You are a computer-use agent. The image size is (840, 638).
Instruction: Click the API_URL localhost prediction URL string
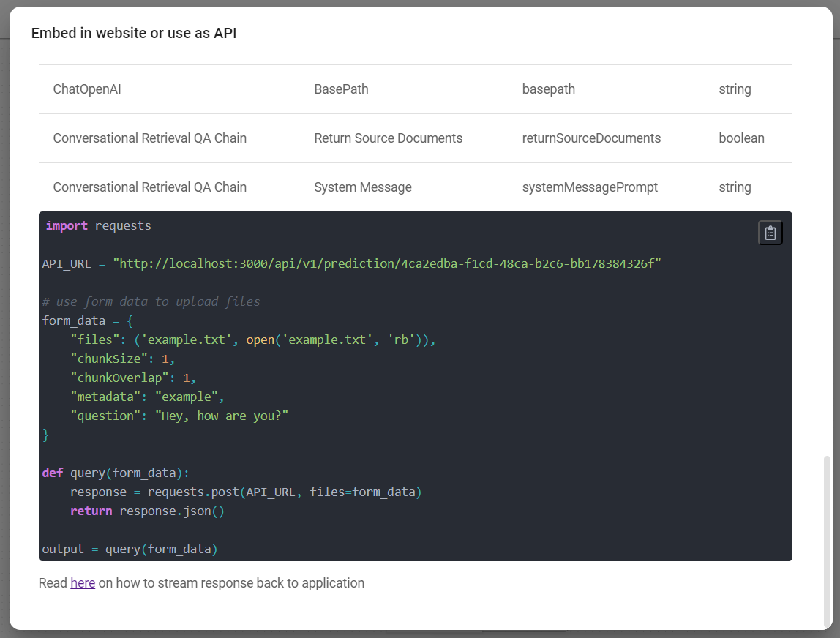pyautogui.click(x=387, y=263)
